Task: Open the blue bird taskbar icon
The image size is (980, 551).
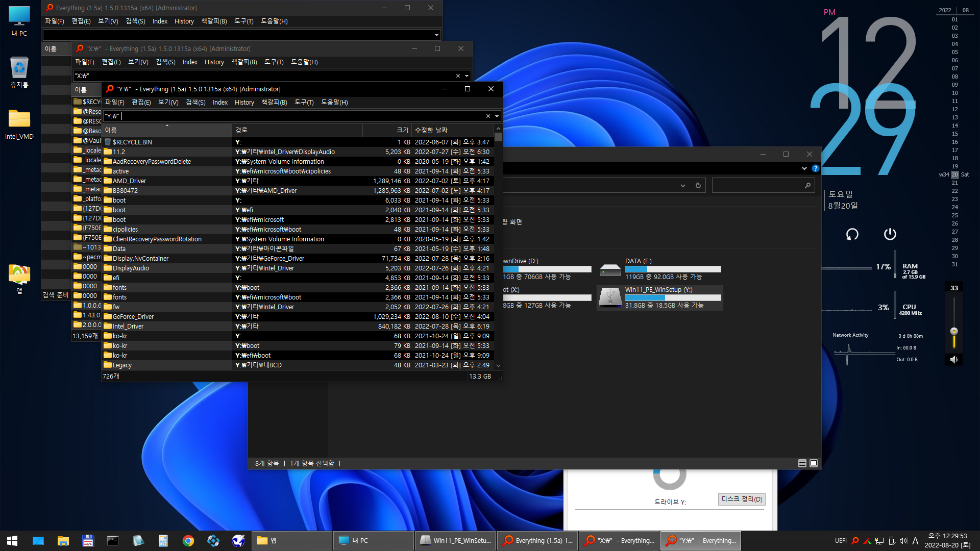Action: tap(238, 540)
